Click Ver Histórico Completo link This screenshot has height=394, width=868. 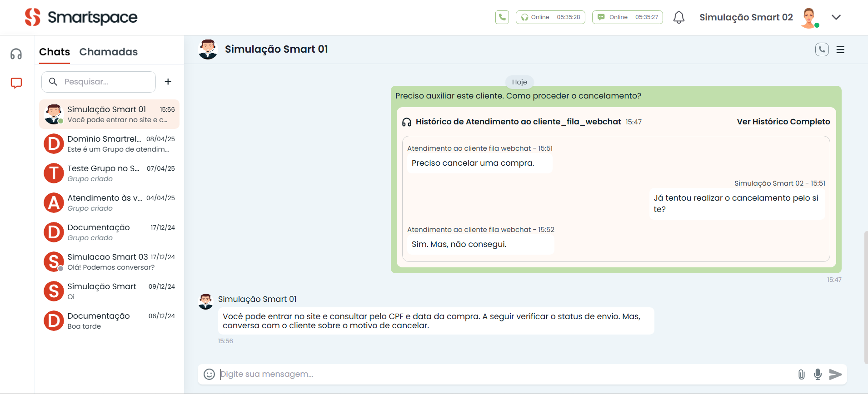(783, 122)
